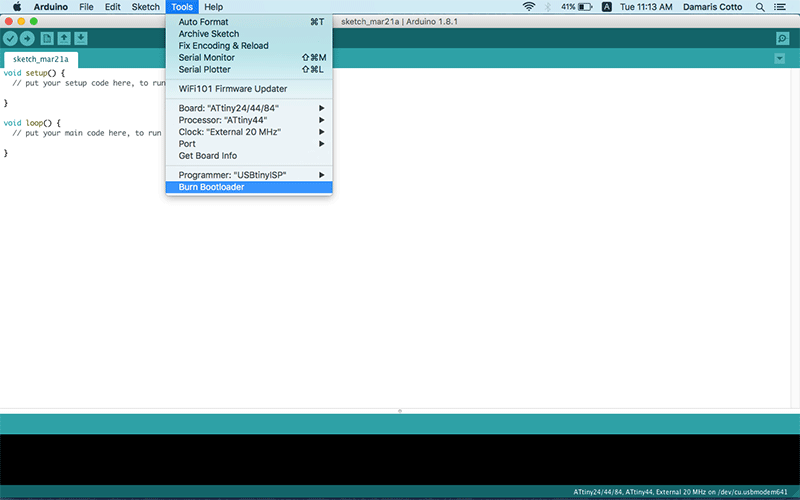
Task: Check the Wi-Fi status icon
Action: point(529,7)
